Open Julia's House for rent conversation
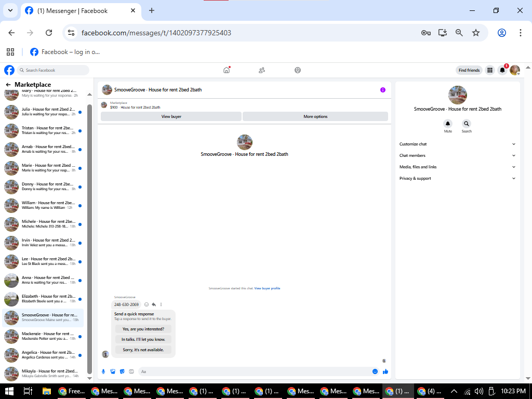532x399 pixels. (x=43, y=112)
